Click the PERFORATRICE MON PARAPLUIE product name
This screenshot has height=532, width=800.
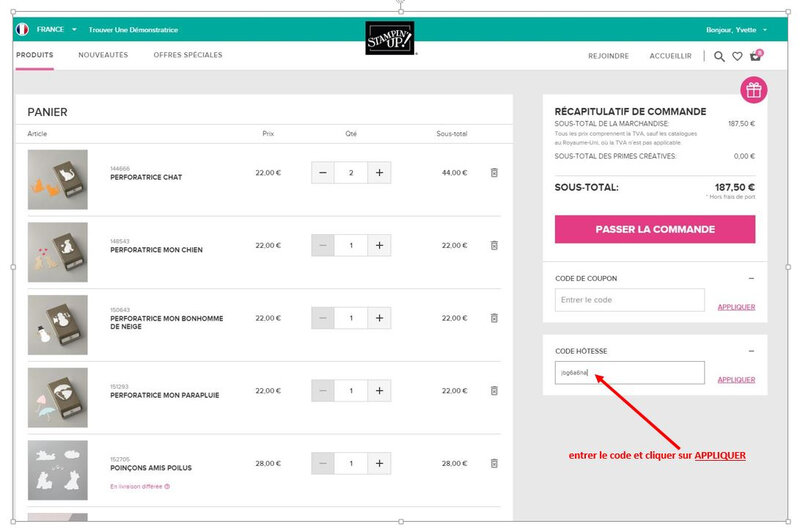click(x=165, y=395)
